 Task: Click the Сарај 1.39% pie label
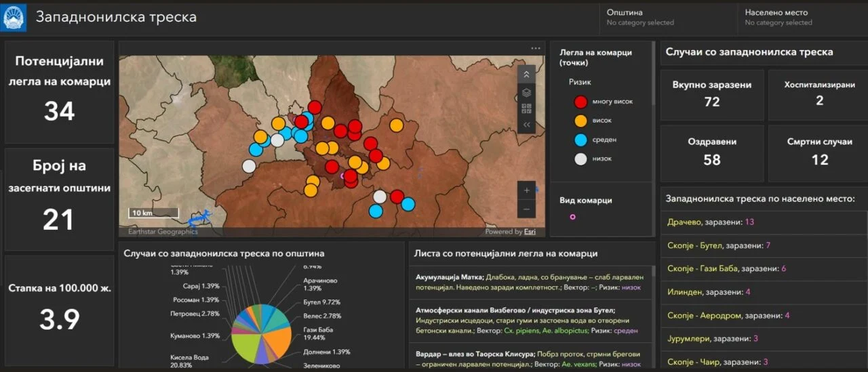point(199,287)
